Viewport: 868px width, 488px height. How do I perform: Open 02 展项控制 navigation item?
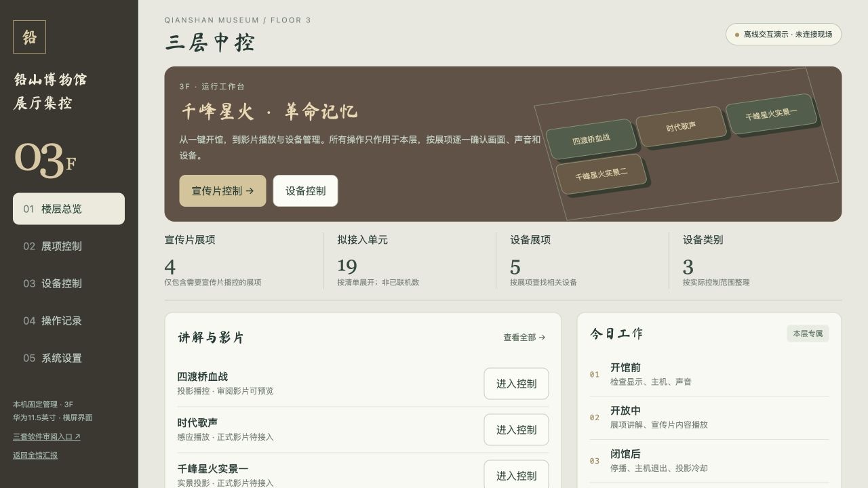point(68,246)
